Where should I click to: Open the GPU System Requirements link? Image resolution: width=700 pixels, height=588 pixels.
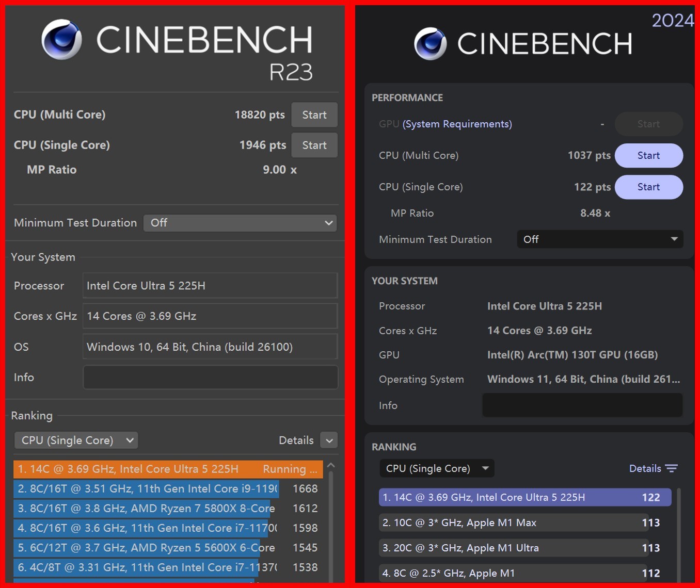point(457,124)
